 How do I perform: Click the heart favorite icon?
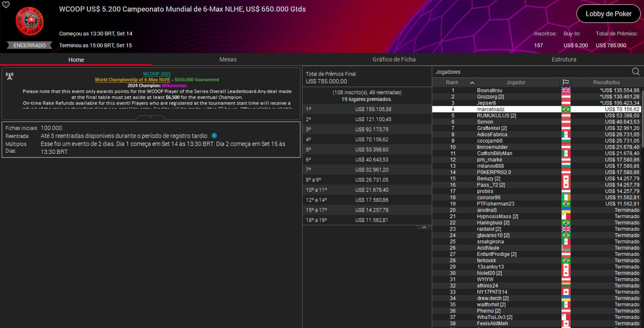click(6, 5)
